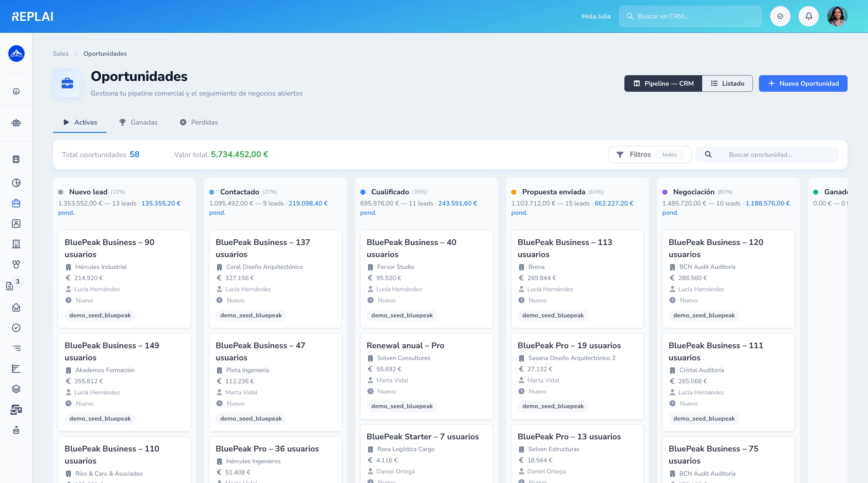Viewport: 868px width, 483px height.
Task: Click the header circular checkmark icon
Action: tap(780, 16)
